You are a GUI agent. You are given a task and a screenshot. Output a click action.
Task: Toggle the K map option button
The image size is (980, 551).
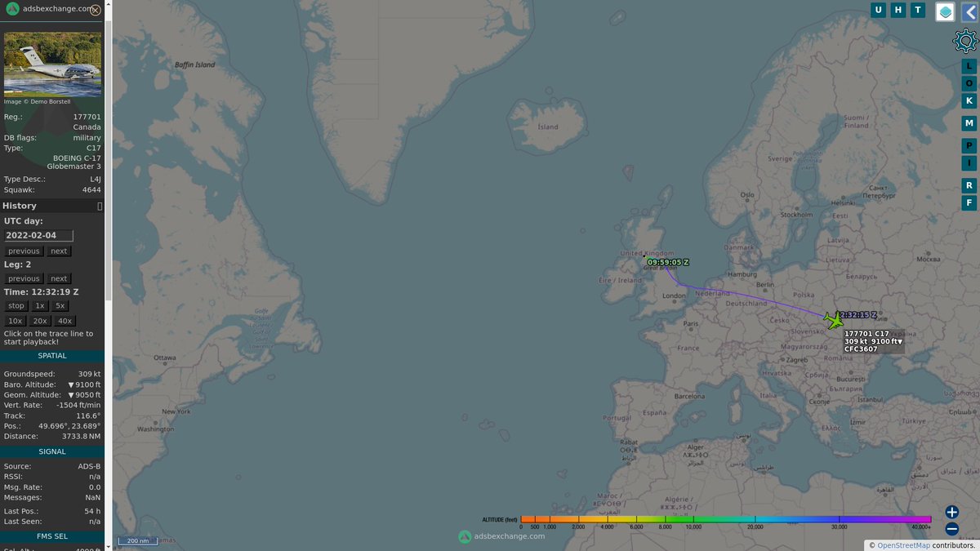(969, 100)
